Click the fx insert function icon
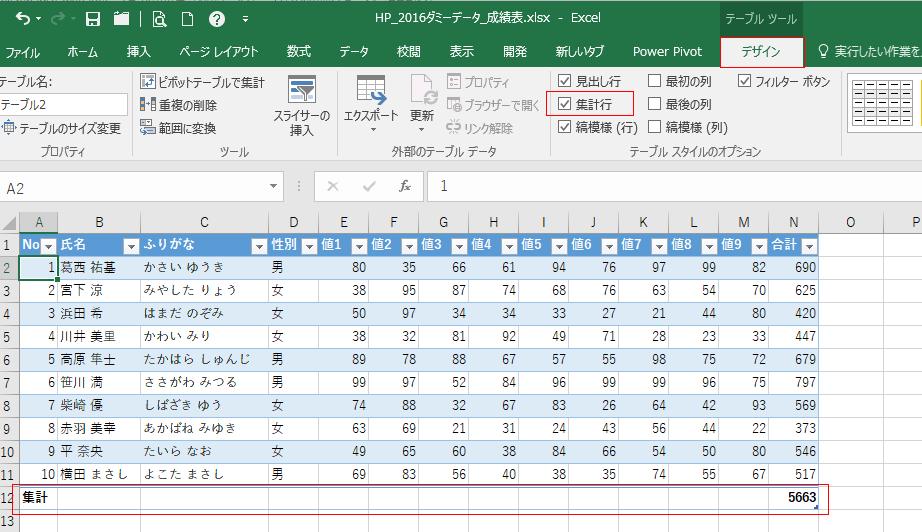This screenshot has width=922, height=532. pyautogui.click(x=404, y=186)
